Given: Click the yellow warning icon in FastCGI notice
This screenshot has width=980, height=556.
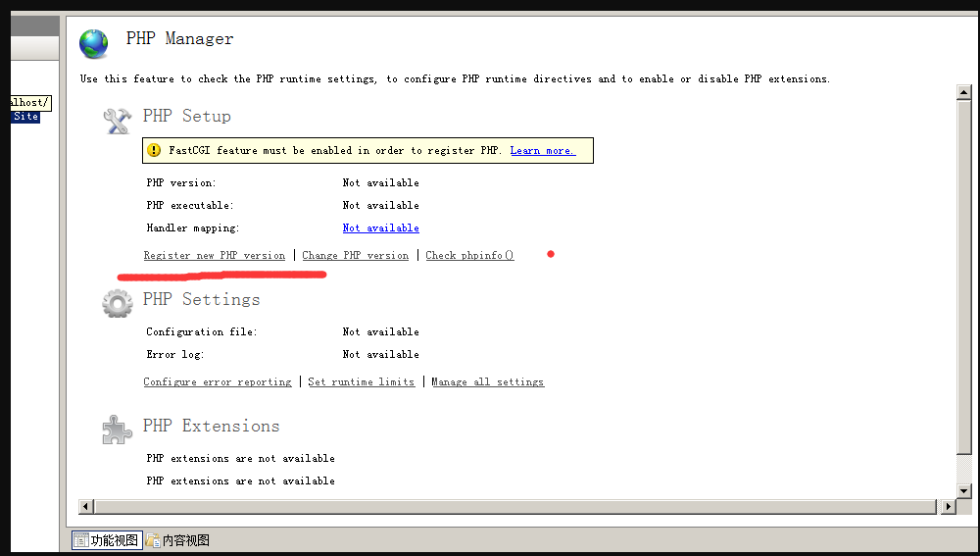Looking at the screenshot, I should click(x=154, y=150).
